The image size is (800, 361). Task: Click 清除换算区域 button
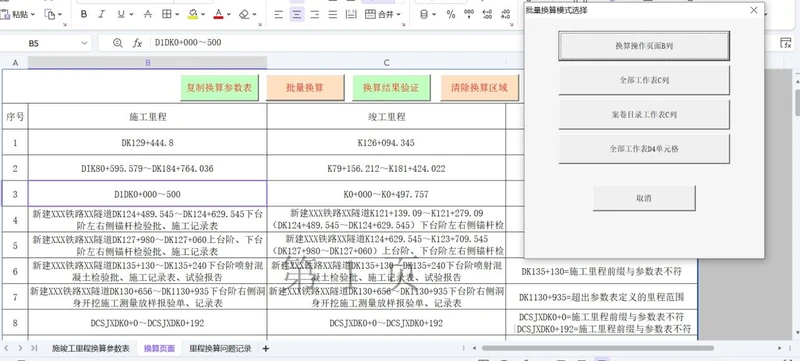click(x=480, y=88)
